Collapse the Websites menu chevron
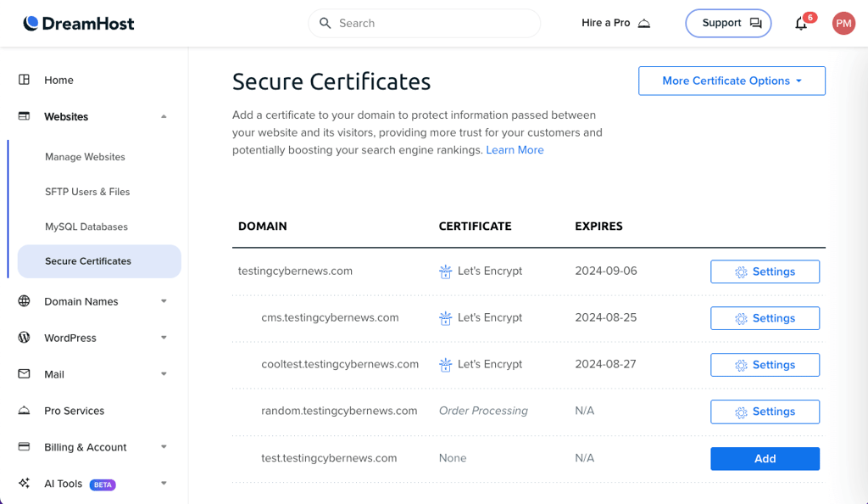 point(164,116)
